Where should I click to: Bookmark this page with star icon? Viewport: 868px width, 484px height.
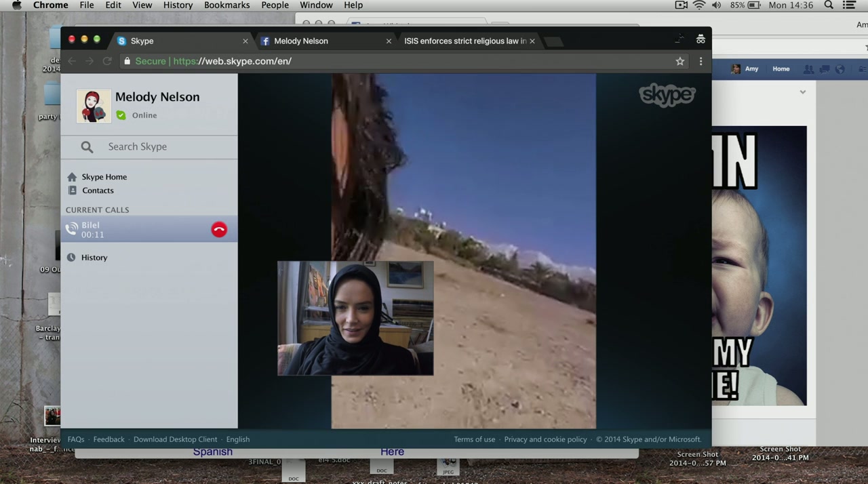(x=680, y=61)
